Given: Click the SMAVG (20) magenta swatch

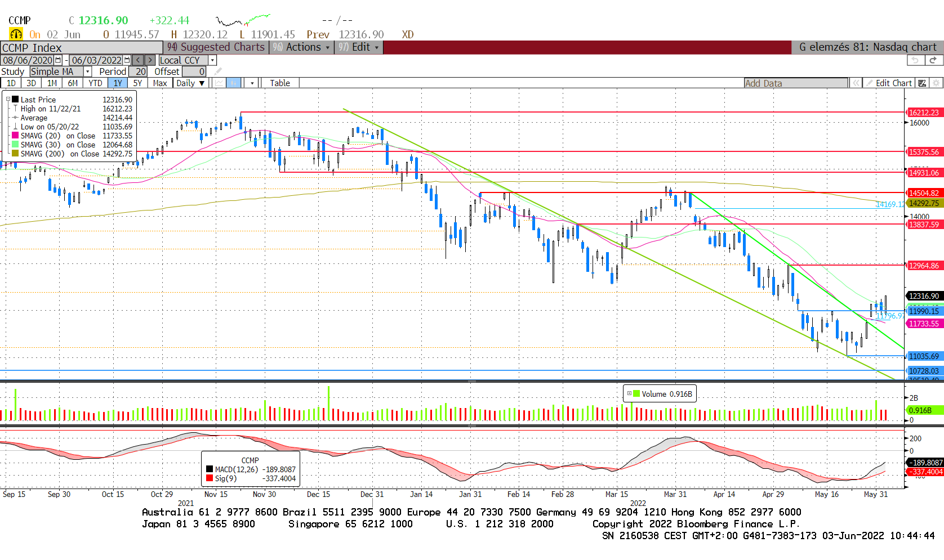Looking at the screenshot, I should click(x=15, y=136).
